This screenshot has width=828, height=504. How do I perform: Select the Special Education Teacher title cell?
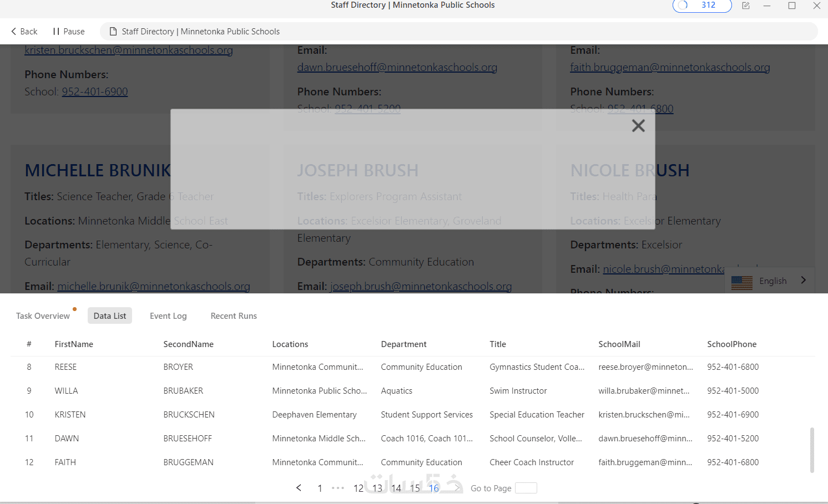point(537,415)
